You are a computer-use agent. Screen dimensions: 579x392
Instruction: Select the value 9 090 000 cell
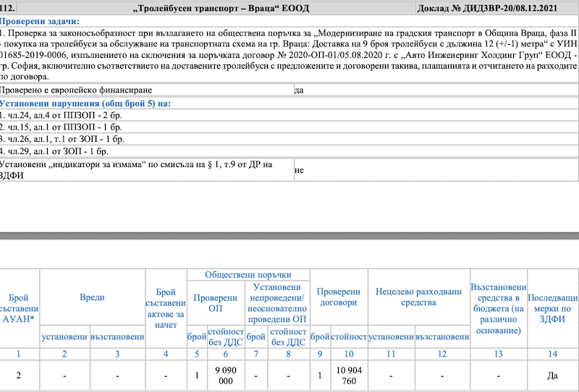[226, 375]
